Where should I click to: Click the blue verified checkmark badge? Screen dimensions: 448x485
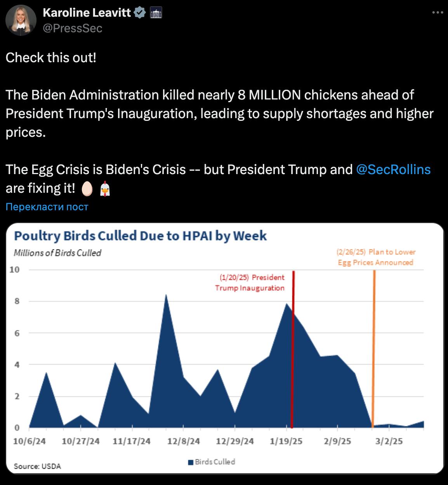pos(140,13)
